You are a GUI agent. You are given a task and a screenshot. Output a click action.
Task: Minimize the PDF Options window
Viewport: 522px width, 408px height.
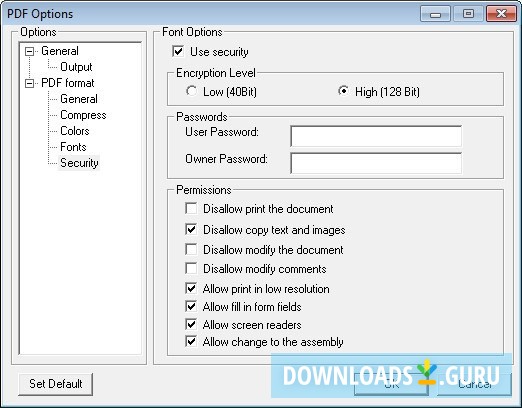435,14
